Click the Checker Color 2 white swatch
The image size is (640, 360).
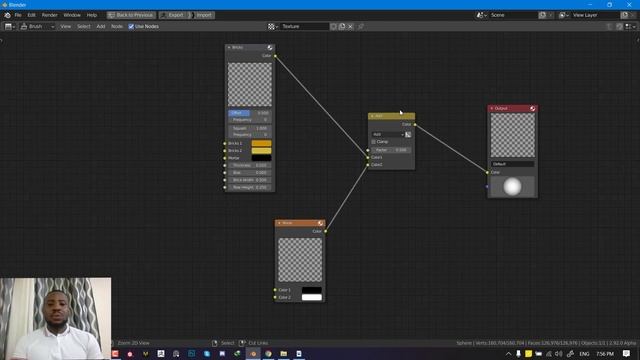tap(312, 298)
